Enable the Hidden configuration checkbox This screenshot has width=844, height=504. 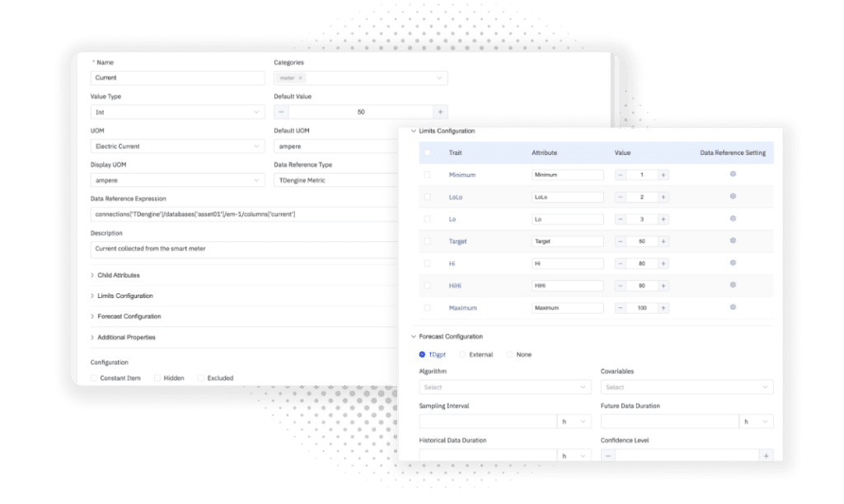(157, 378)
